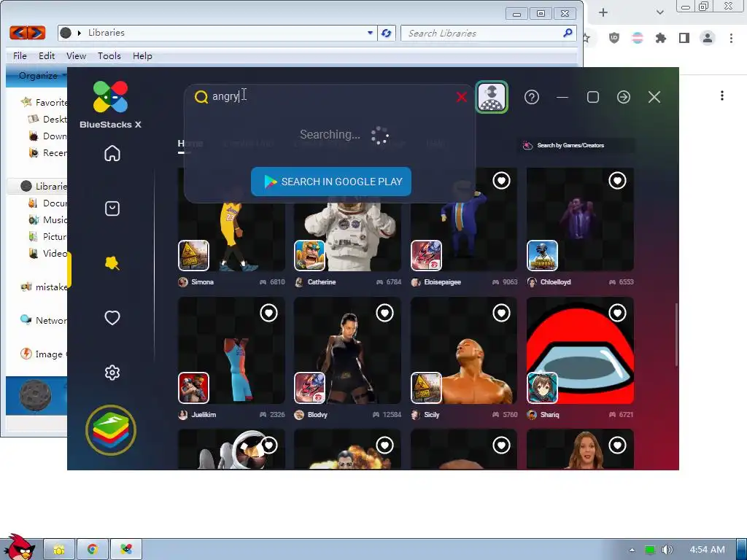Click the angry search text field
Image resolution: width=747 pixels, height=560 pixels.
[x=331, y=97]
